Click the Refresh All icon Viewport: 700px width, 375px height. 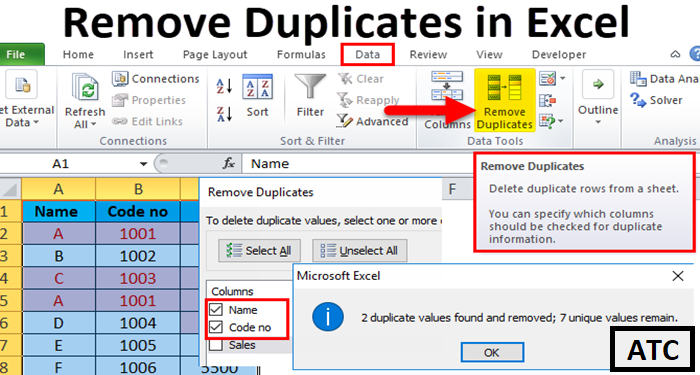click(x=85, y=88)
